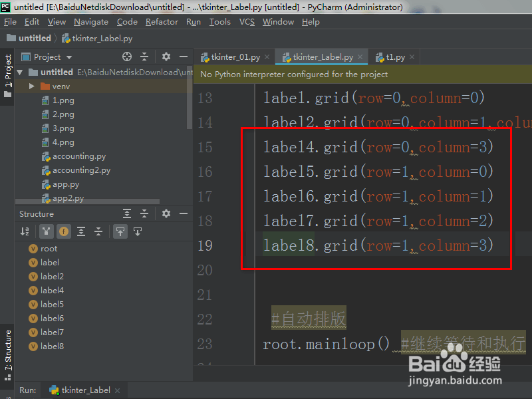
Task: Click collapse all in Structure toolbar row
Action: (x=98, y=231)
